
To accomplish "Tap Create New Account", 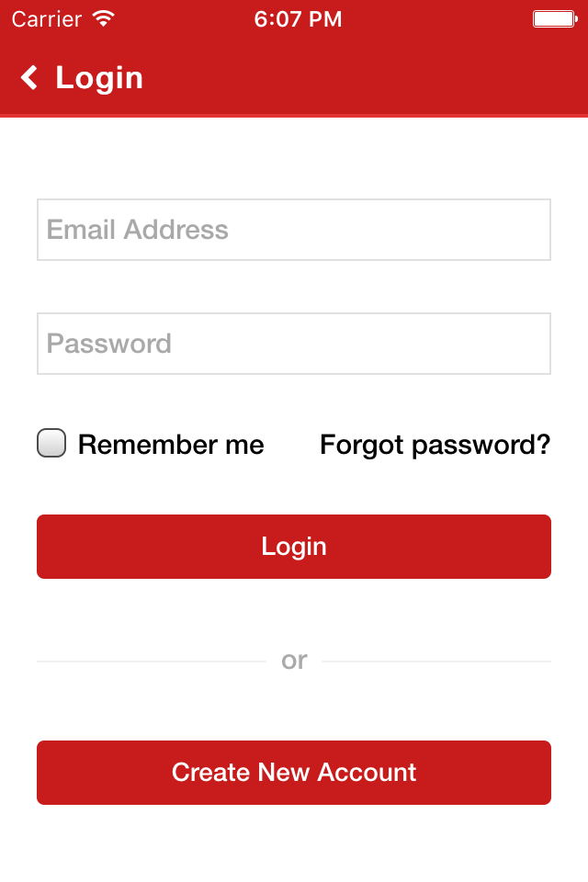I will 294,773.
